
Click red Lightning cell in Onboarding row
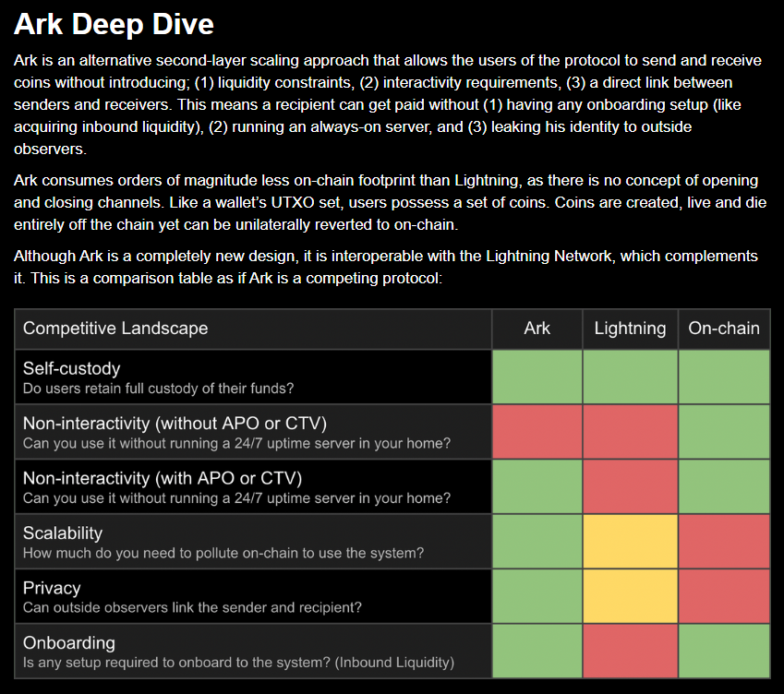click(630, 651)
